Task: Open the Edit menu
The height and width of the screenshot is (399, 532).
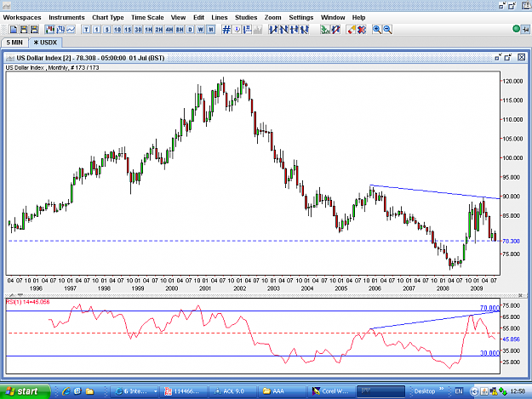Action: (199, 18)
